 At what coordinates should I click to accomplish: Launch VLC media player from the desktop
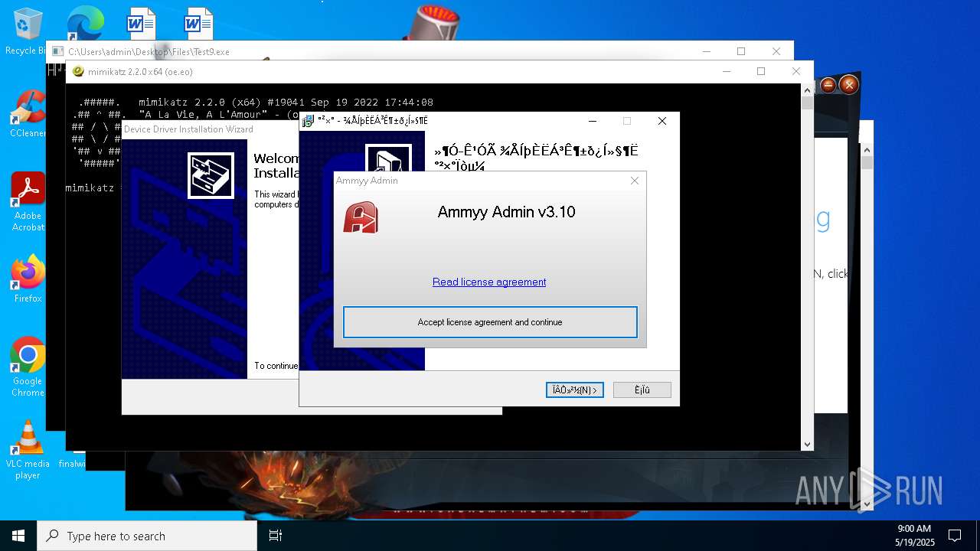tap(28, 450)
